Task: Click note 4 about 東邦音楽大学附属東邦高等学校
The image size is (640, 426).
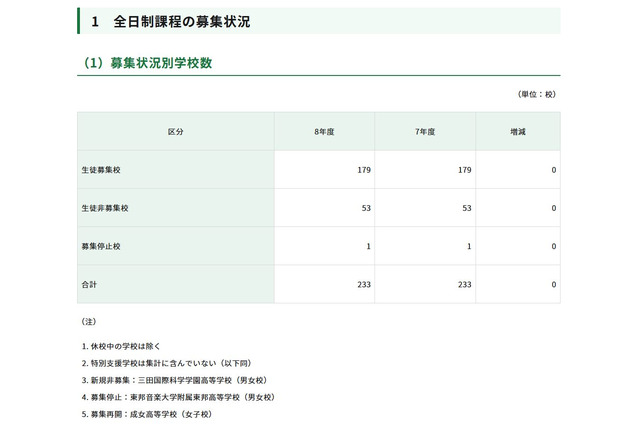Action: click(177, 397)
